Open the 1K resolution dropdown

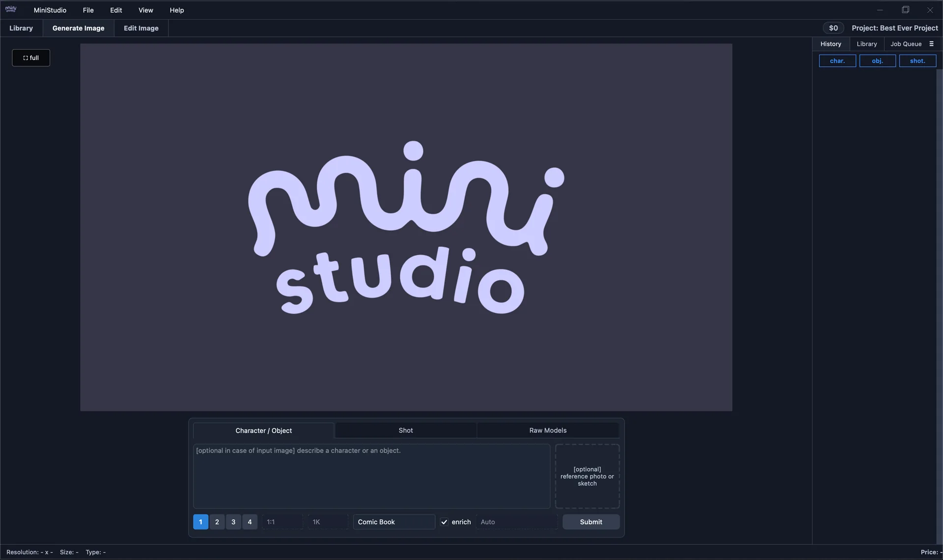[x=328, y=522]
